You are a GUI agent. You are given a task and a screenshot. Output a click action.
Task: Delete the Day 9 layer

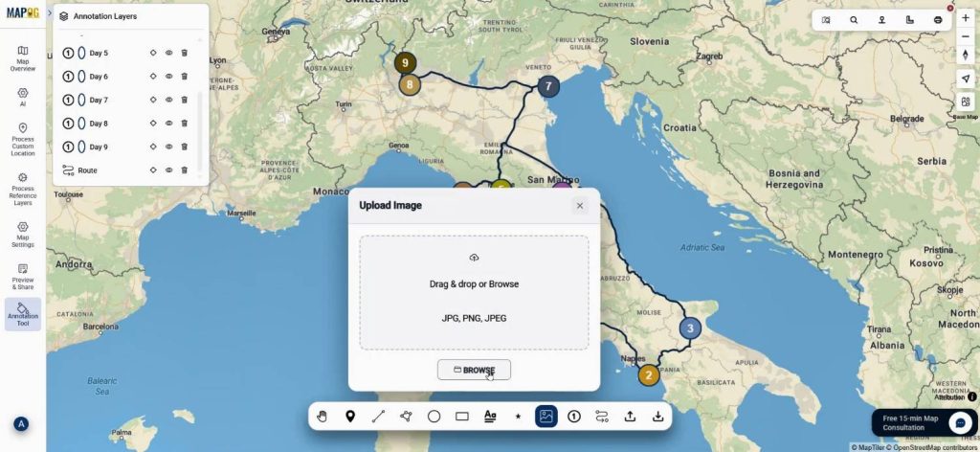click(185, 147)
